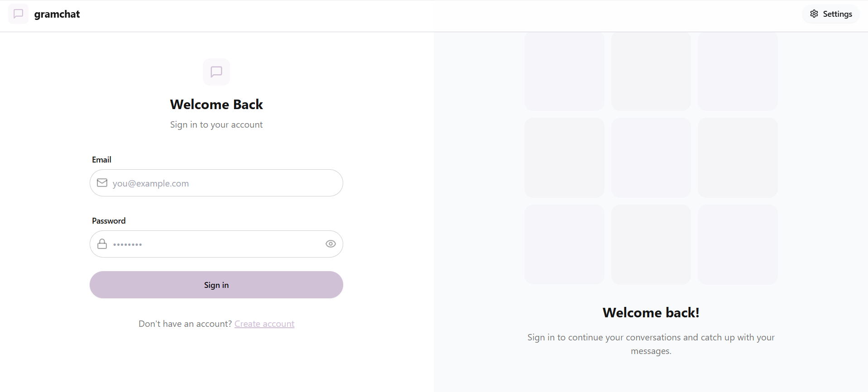Open Settings via the gear icon

[x=814, y=14]
